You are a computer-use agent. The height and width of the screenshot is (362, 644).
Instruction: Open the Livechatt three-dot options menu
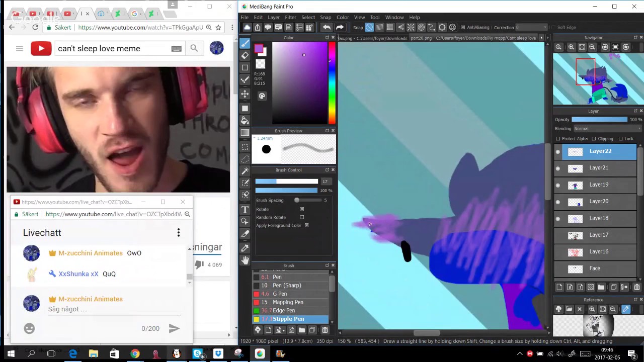pos(178,233)
